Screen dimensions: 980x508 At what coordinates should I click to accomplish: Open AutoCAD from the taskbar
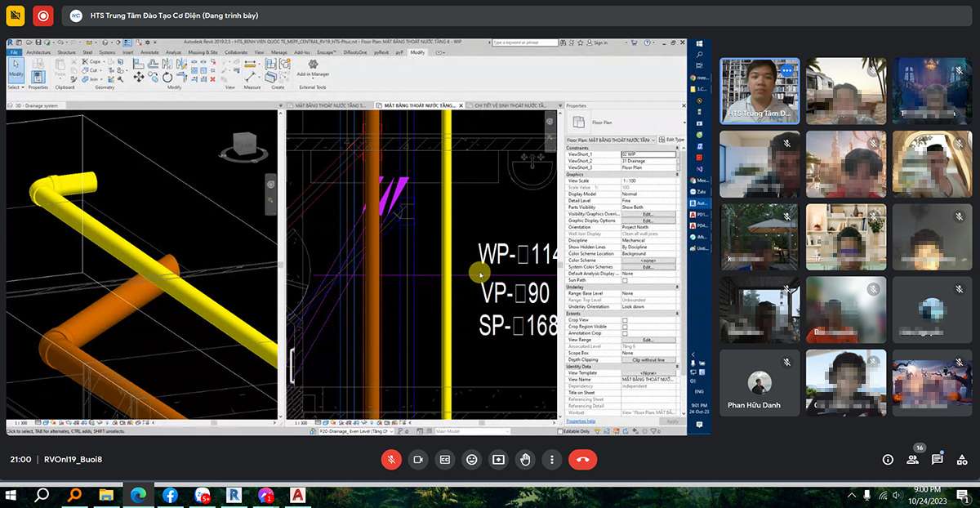pyautogui.click(x=297, y=495)
